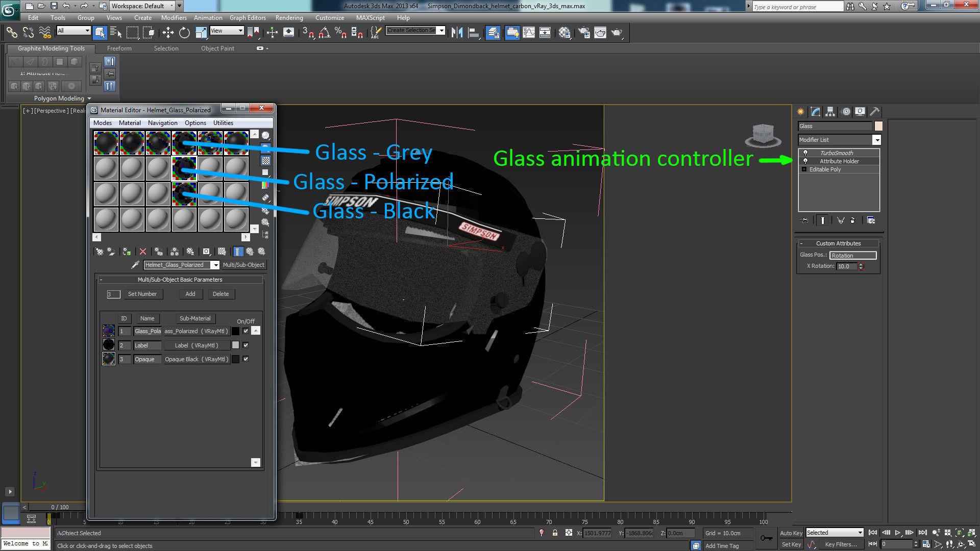Open the Hierarchy command panel tab
This screenshot has height=551, width=980.
[x=830, y=111]
